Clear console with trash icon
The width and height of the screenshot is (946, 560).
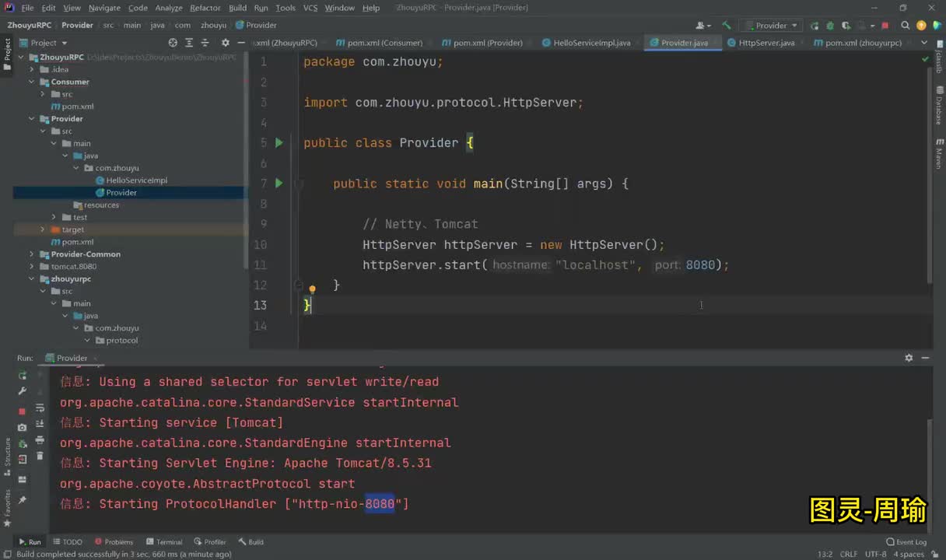pyautogui.click(x=40, y=456)
